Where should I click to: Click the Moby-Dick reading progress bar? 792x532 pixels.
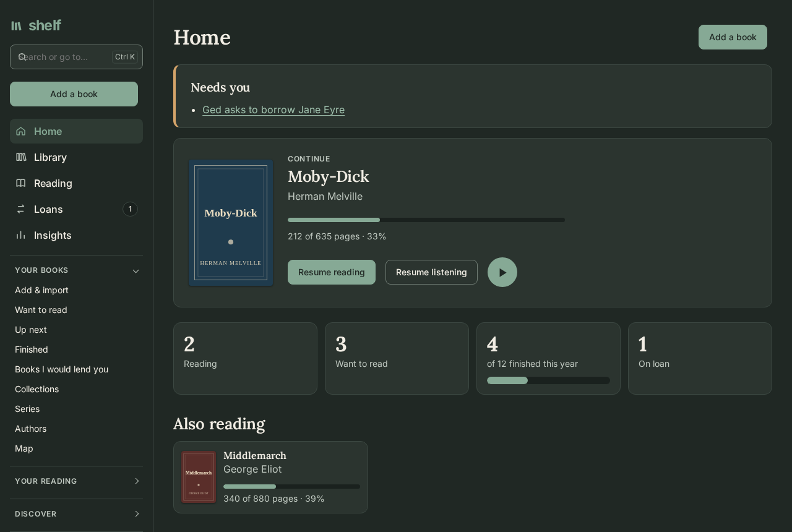(426, 220)
